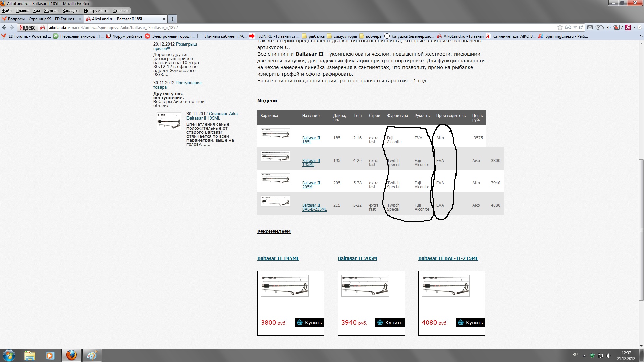Open the Baltasar II 185L rod thumbnail
644x362 pixels.
point(275,134)
